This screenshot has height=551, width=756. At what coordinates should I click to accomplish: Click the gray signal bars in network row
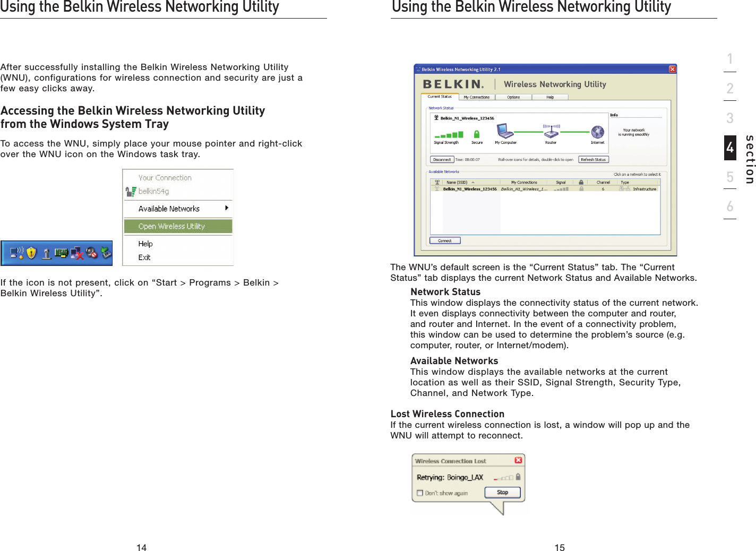[561, 189]
